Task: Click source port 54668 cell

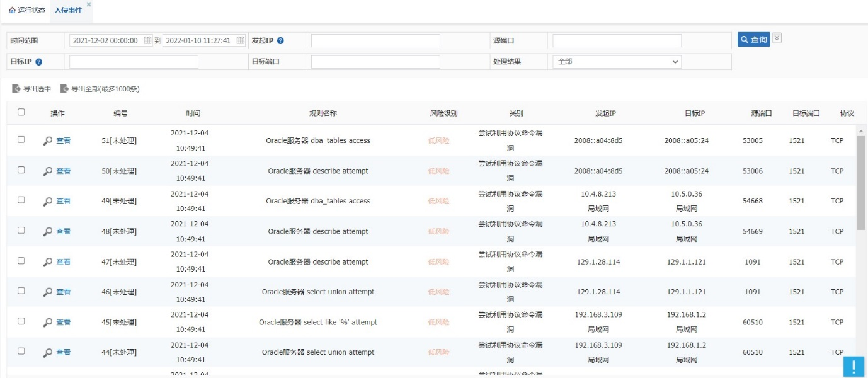Action: click(753, 202)
